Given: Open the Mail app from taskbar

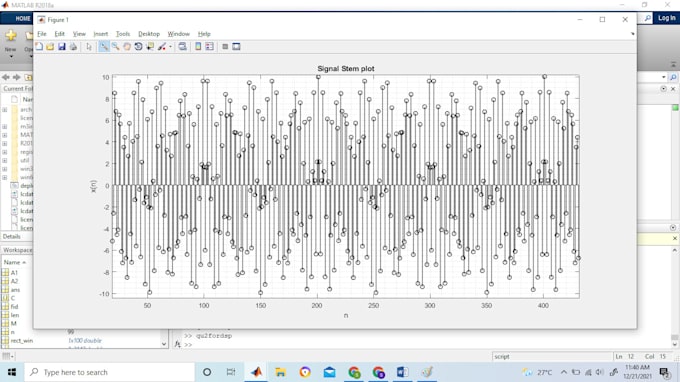Looking at the screenshot, I should pos(330,372).
